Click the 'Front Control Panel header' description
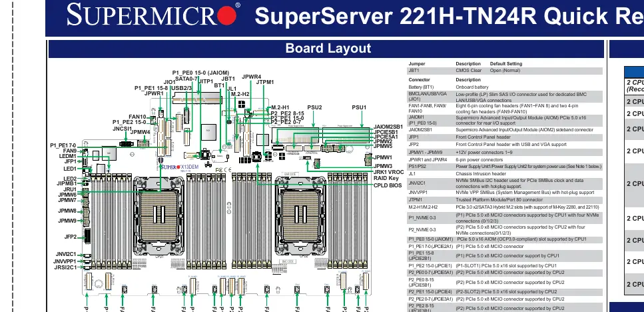The image size is (644, 312). (483, 137)
